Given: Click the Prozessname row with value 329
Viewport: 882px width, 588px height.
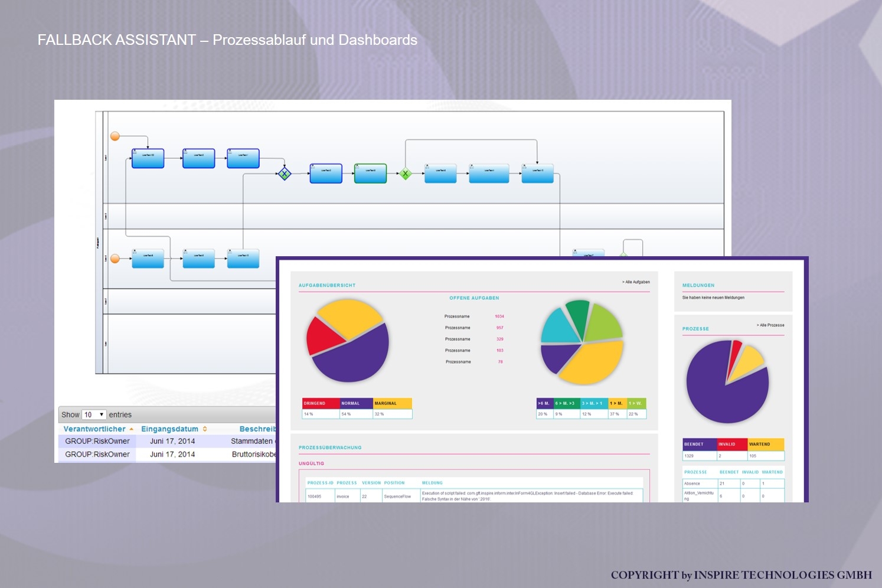Looking at the screenshot, I should pyautogui.click(x=474, y=339).
